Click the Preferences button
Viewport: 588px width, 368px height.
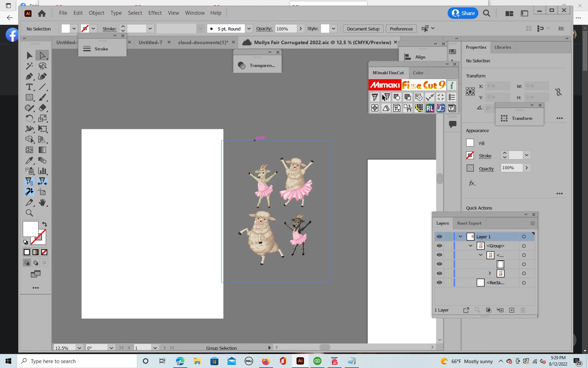pyautogui.click(x=401, y=29)
